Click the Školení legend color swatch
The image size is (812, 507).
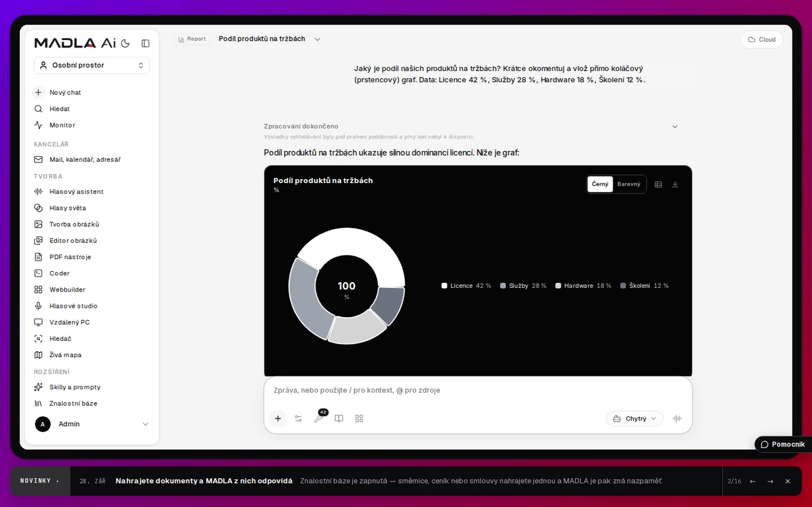click(x=623, y=286)
